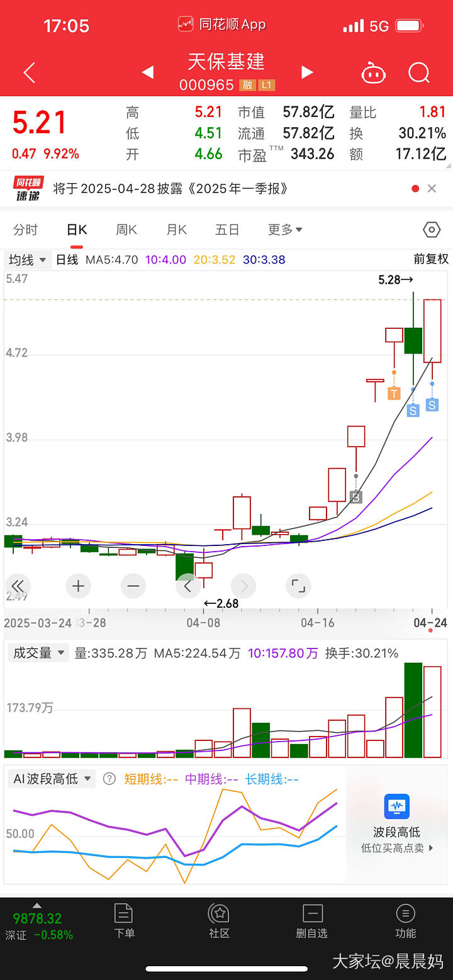Open 功能 more functions icon

point(405,921)
